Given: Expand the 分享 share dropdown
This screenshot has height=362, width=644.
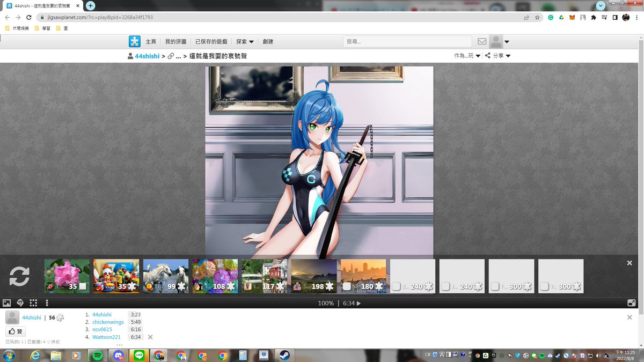Looking at the screenshot, I should click(498, 56).
